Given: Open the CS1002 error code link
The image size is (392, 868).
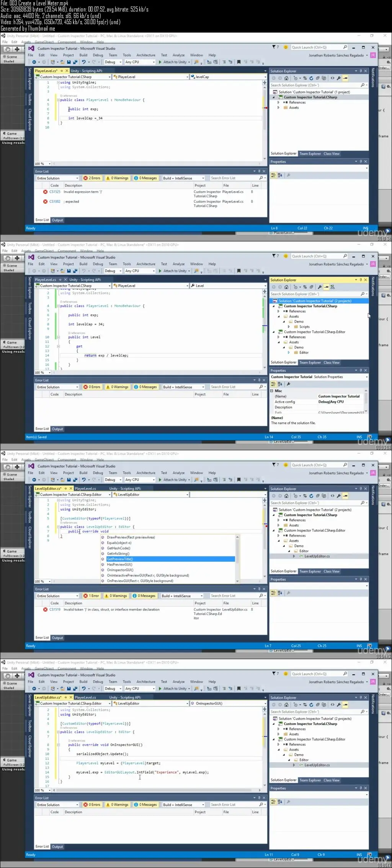Looking at the screenshot, I should pyautogui.click(x=55, y=202).
